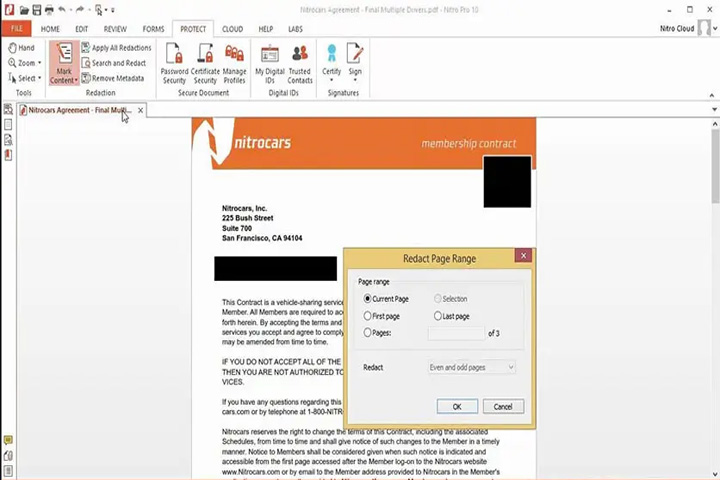720x480 pixels.
Task: Open My Digital IDs
Action: pos(270,63)
